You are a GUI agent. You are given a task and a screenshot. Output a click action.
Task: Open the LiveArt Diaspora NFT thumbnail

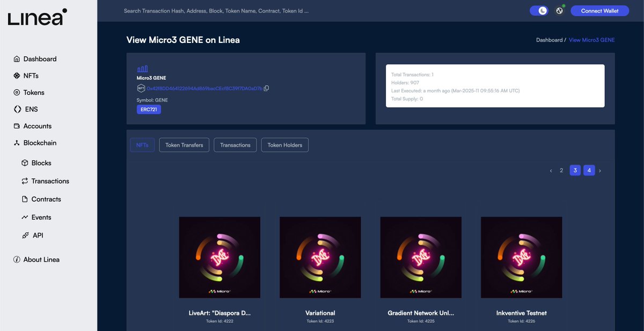coord(219,258)
